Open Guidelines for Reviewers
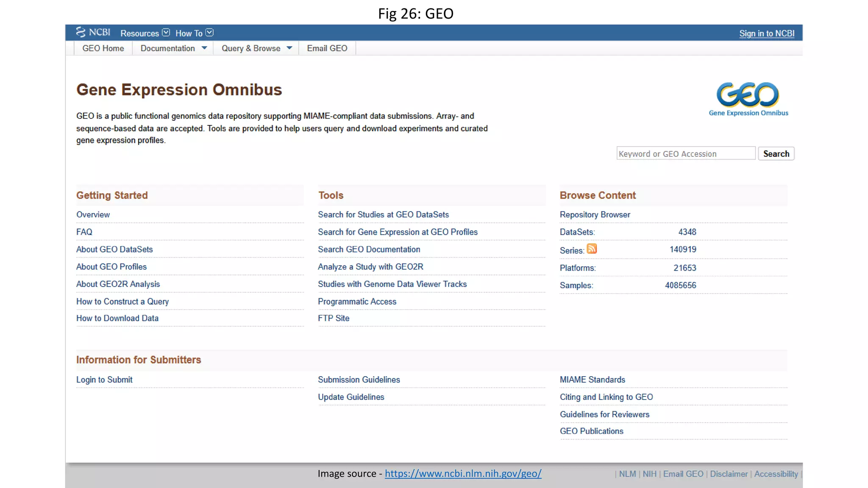The width and height of the screenshot is (868, 488). click(604, 414)
